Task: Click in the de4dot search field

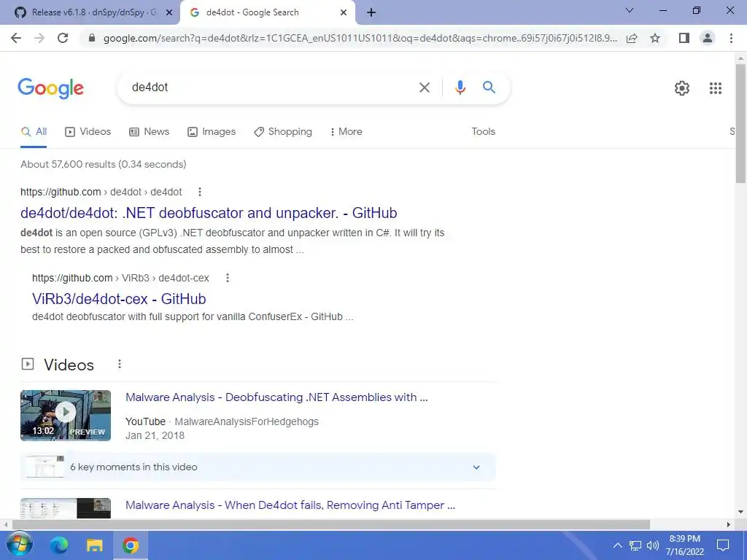Action: click(271, 87)
